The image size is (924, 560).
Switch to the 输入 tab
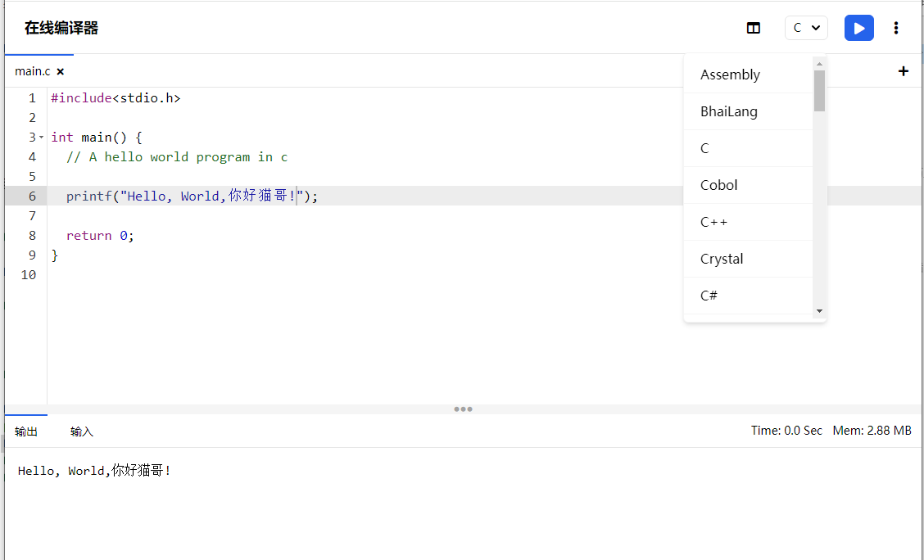82,431
